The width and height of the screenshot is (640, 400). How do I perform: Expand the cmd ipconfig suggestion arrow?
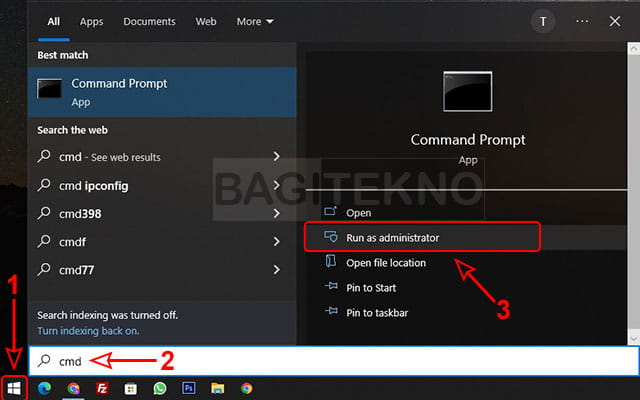(x=276, y=185)
